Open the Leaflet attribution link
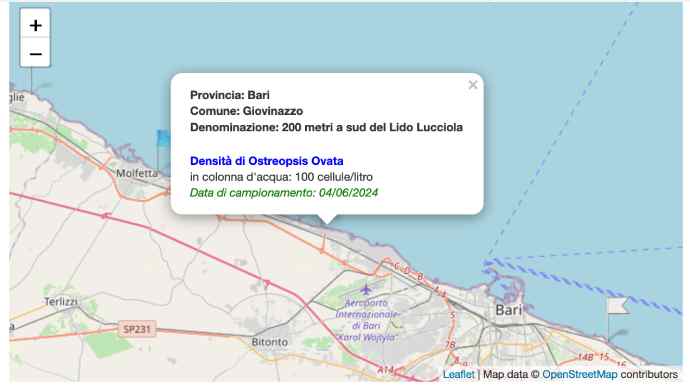This screenshot has width=690, height=388. coord(458,374)
